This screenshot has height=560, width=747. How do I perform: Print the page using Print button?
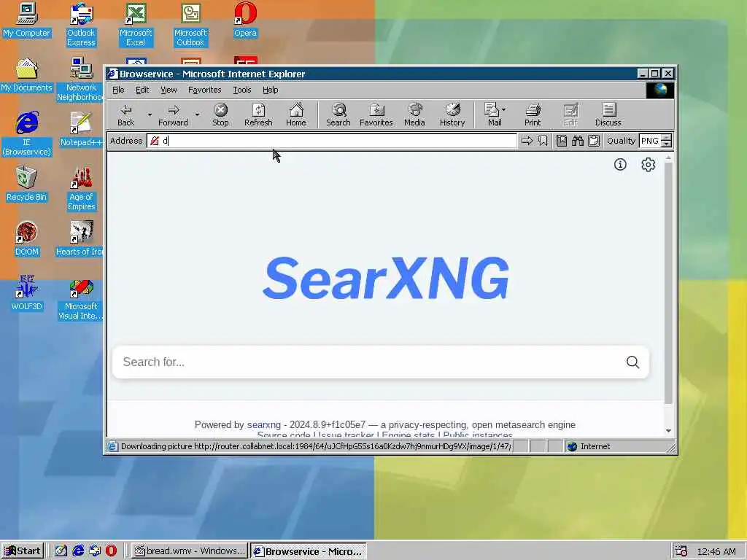tap(533, 114)
